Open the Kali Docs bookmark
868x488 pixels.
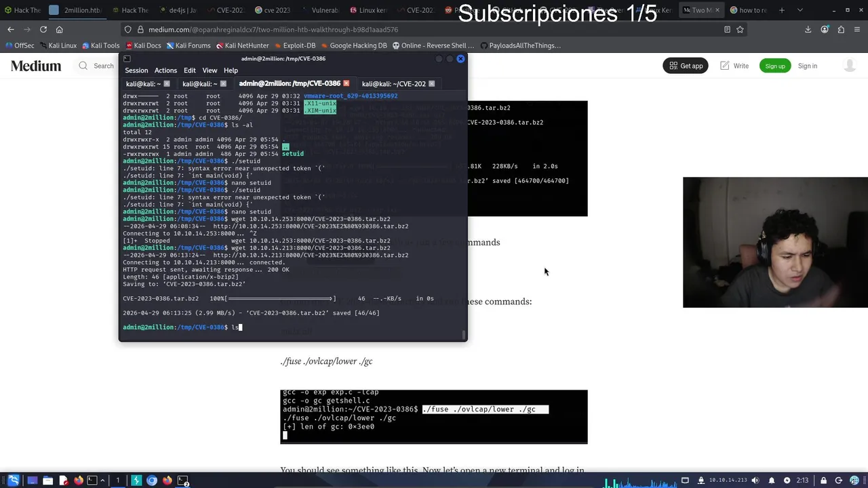click(142, 45)
